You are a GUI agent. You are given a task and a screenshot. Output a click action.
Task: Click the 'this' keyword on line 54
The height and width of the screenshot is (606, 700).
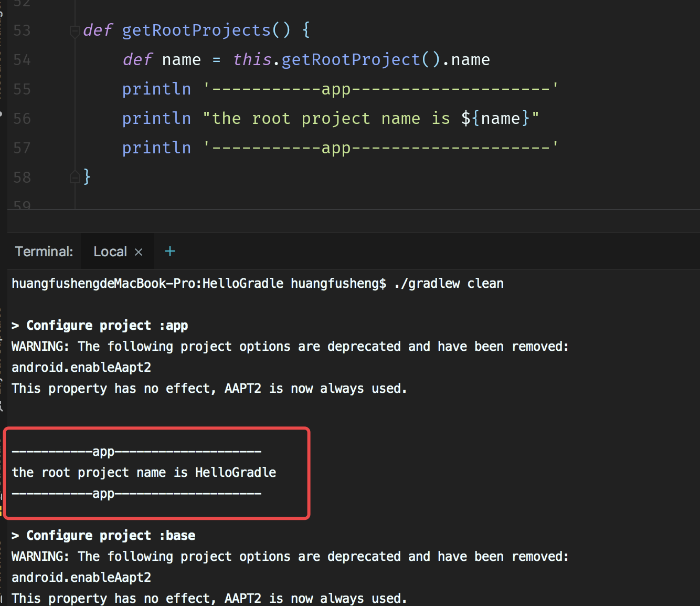252,60
